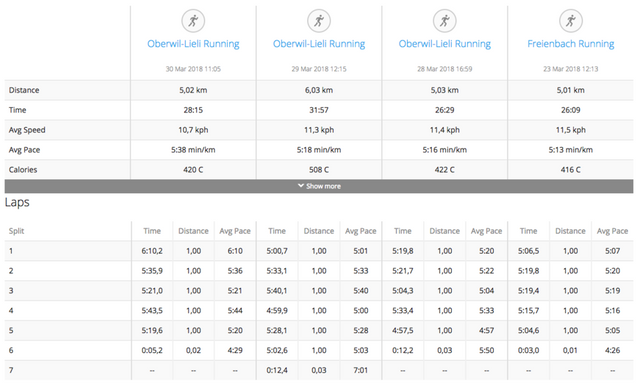Click distance value 6,03 km
640x386 pixels.
[x=319, y=90]
